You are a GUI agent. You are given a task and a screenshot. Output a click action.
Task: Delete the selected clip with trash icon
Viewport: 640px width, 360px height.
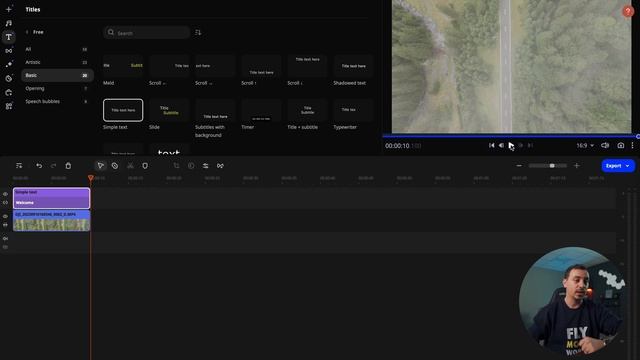click(x=68, y=166)
